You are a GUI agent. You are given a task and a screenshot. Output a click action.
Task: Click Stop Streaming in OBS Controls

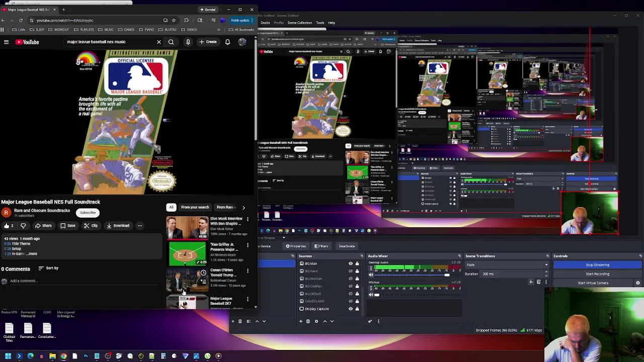(x=597, y=265)
